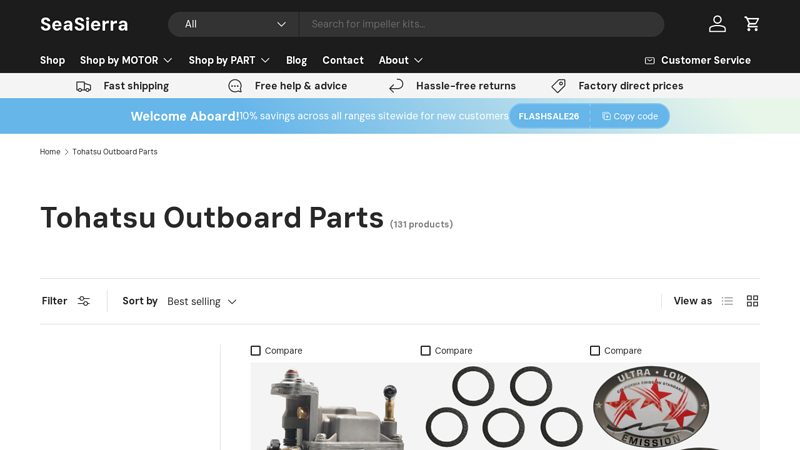Click the Hassle-free returns arrow icon
The width and height of the screenshot is (800, 450).
click(x=396, y=86)
